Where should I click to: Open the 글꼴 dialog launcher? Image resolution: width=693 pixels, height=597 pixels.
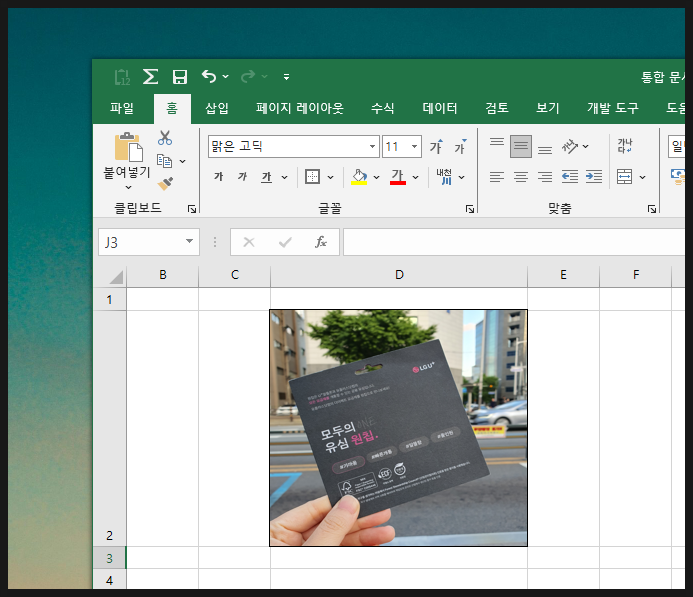click(x=470, y=209)
